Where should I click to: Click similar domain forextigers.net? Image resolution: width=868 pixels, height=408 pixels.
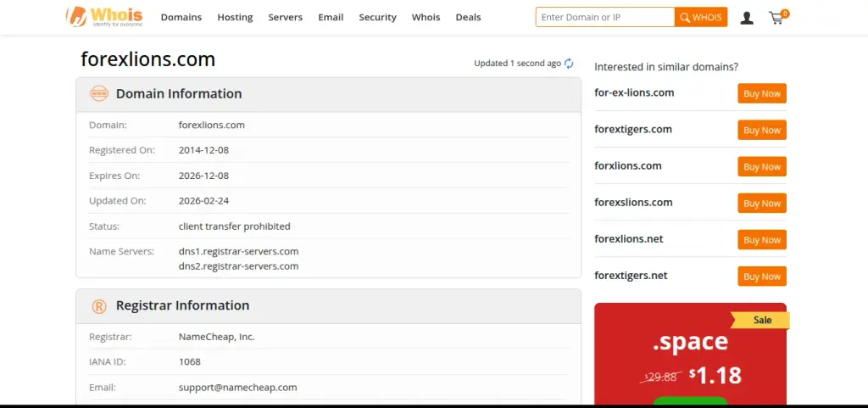631,276
